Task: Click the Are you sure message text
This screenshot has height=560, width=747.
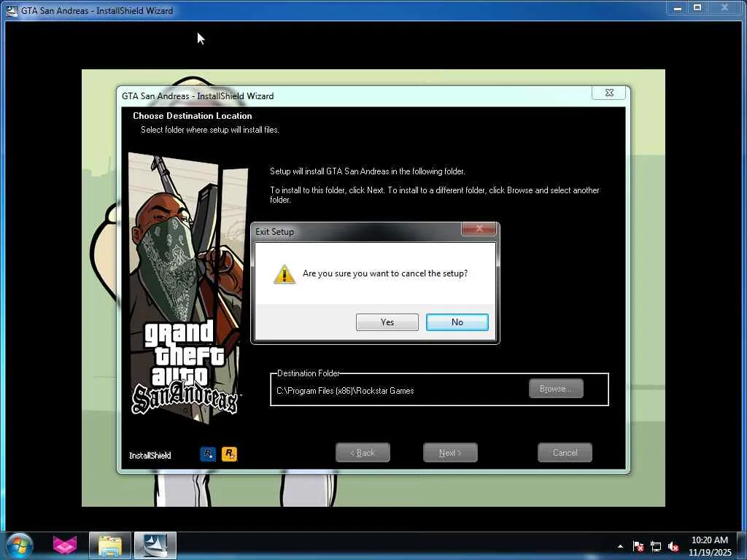Action: [385, 274]
